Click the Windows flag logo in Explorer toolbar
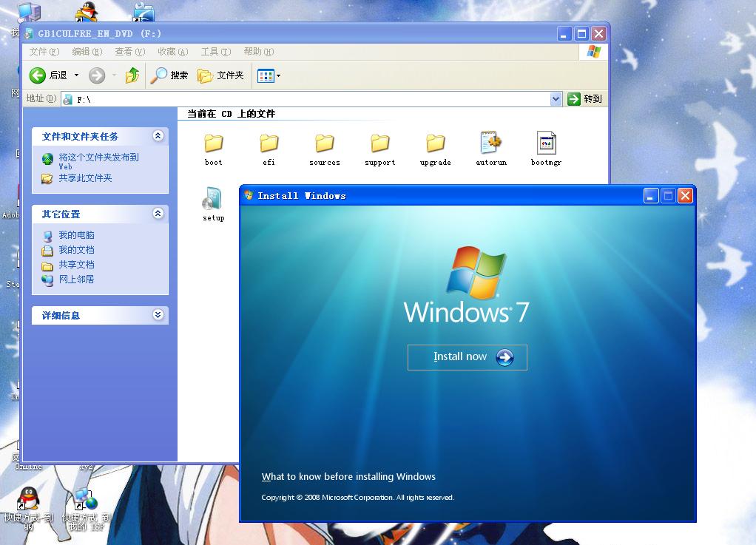Viewport: 756px width, 545px height. click(x=594, y=52)
